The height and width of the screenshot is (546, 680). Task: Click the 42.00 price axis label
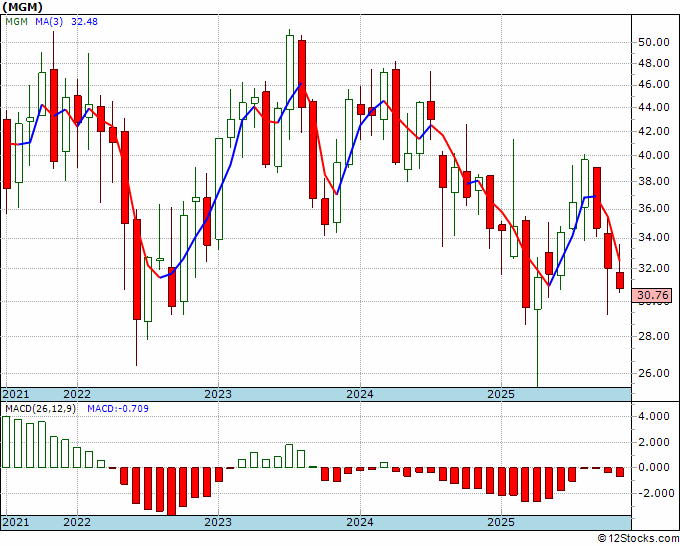click(653, 131)
